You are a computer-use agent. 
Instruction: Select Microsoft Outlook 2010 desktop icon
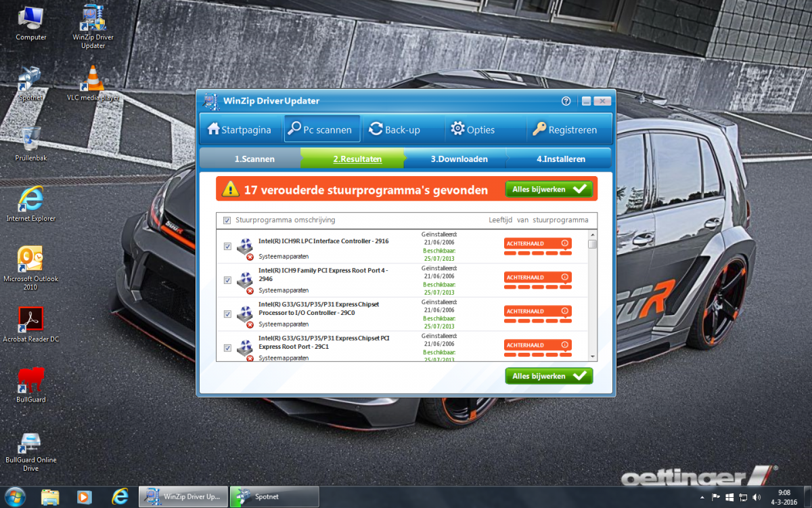coord(31,269)
